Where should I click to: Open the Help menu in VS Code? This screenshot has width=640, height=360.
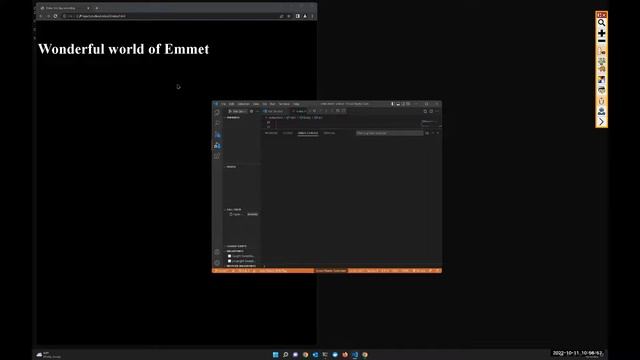(x=296, y=104)
